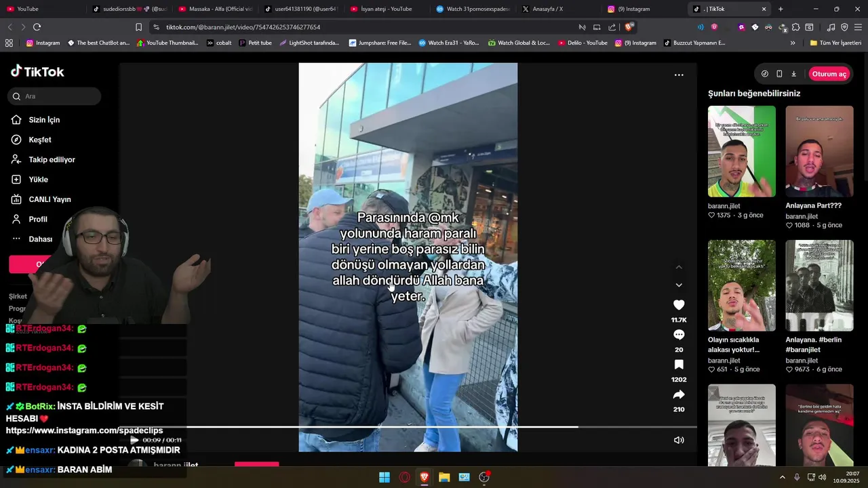Open the cobalt bookmark
Image resolution: width=868 pixels, height=488 pixels.
(x=219, y=43)
